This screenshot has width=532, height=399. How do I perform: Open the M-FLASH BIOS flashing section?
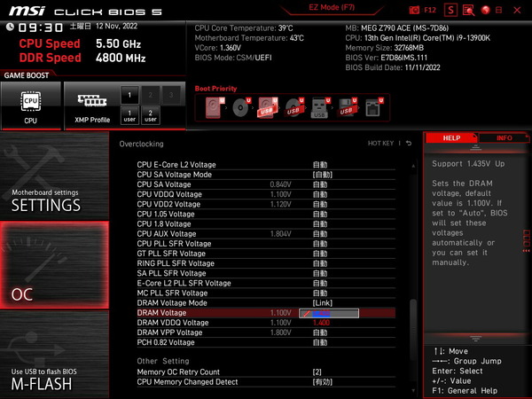pos(54,355)
